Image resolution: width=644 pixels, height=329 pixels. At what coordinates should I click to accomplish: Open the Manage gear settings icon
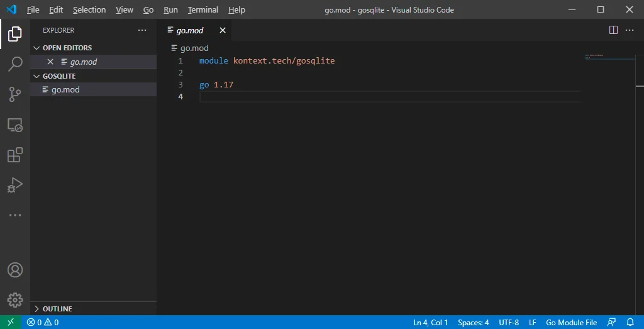(x=15, y=300)
